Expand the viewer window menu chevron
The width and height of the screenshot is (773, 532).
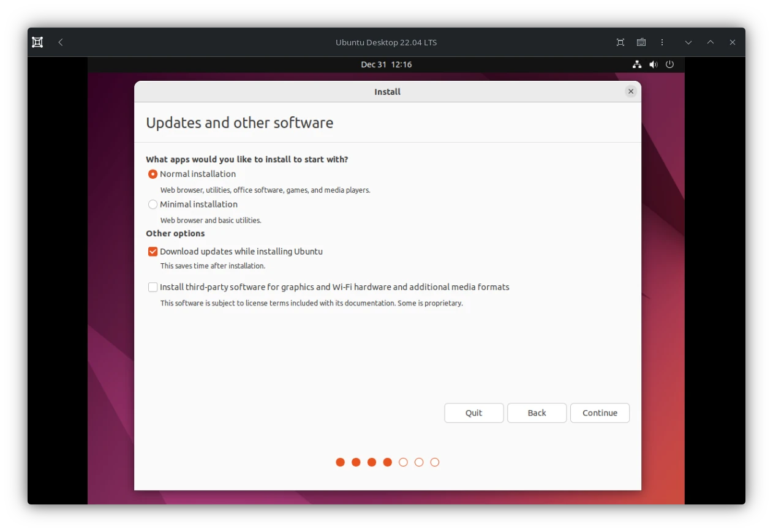coord(688,42)
